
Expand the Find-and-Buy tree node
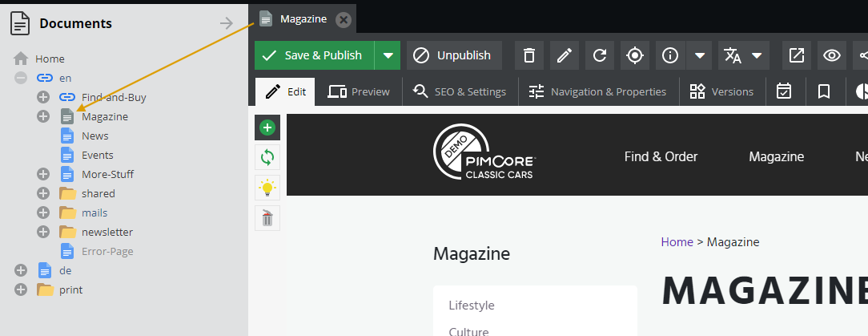(x=43, y=98)
